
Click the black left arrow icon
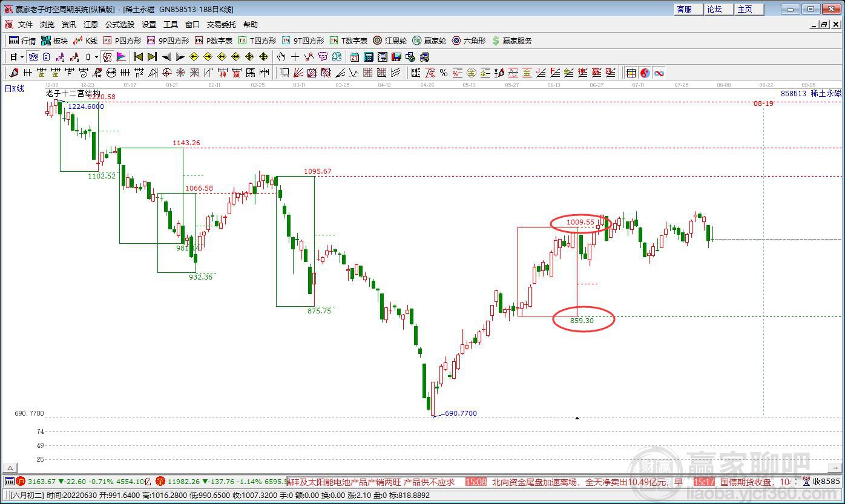[166, 57]
